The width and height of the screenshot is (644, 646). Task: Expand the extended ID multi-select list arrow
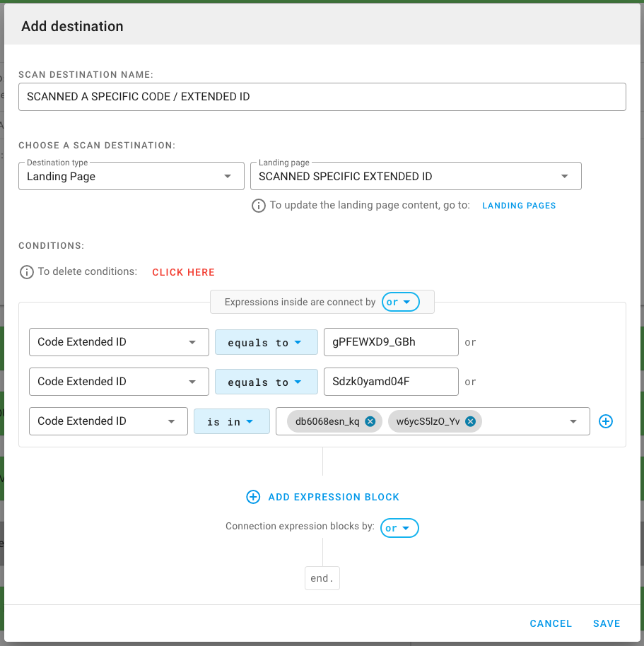point(573,421)
